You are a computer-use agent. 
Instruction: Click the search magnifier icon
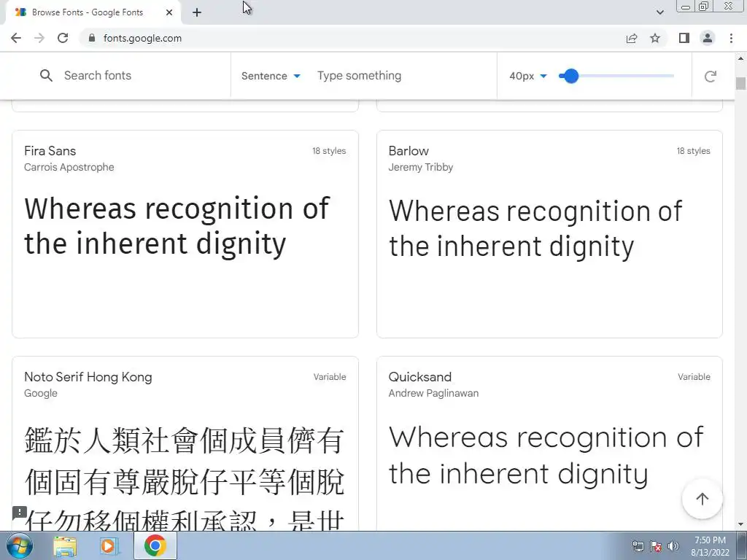click(46, 75)
